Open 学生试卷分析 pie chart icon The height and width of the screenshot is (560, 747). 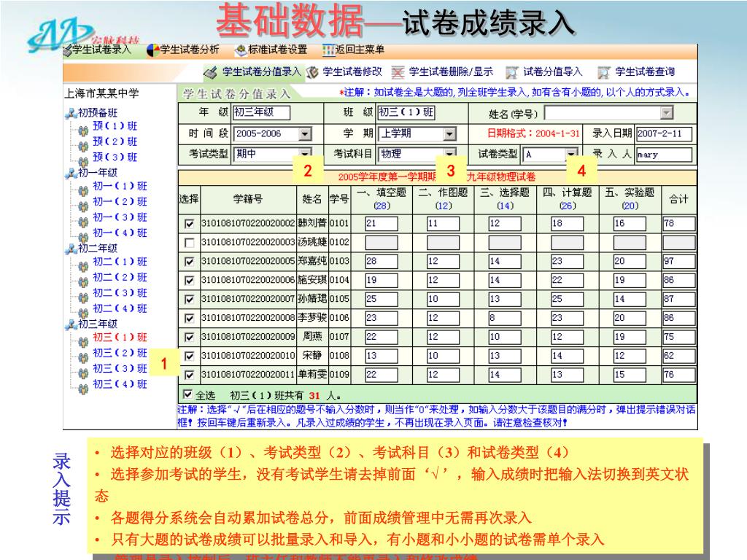pos(153,50)
